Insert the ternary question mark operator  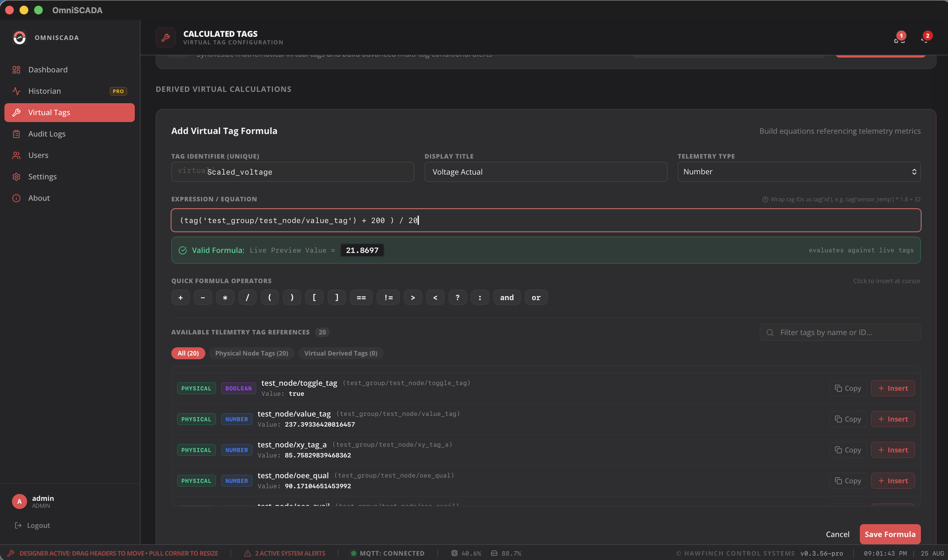[458, 298]
